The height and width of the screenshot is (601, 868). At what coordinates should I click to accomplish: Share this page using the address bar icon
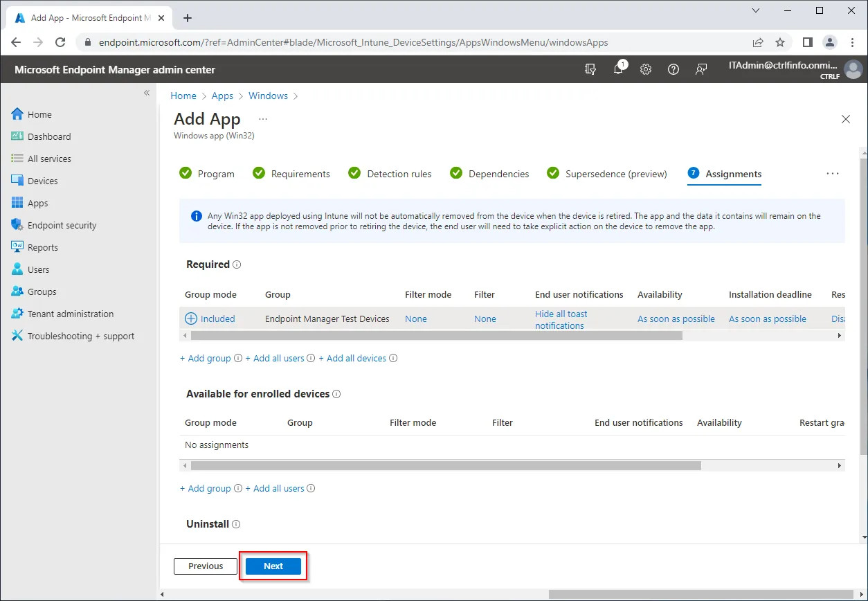click(758, 42)
